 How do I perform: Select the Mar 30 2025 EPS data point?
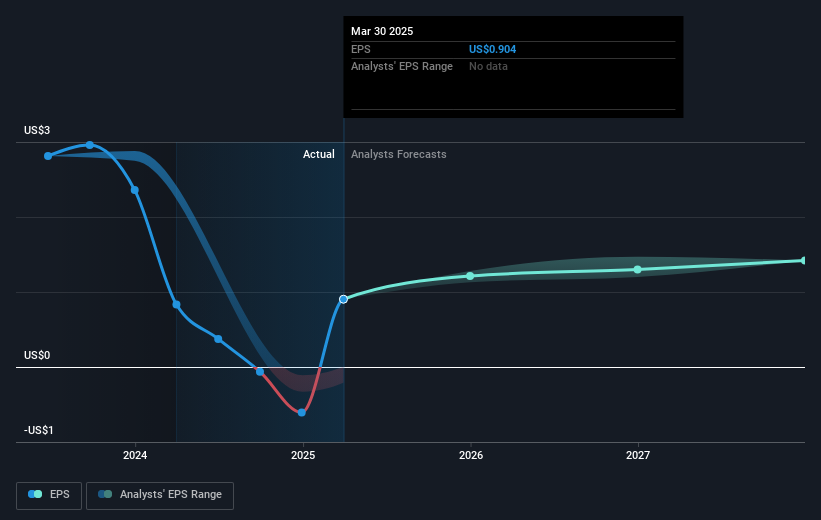tap(343, 300)
